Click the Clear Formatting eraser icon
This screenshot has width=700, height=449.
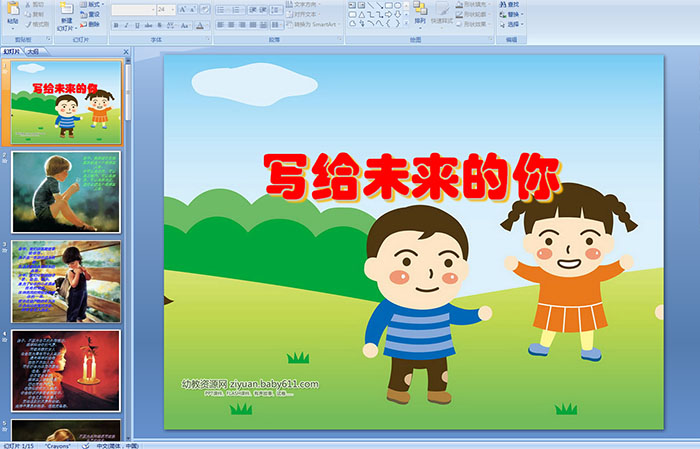coord(205,9)
